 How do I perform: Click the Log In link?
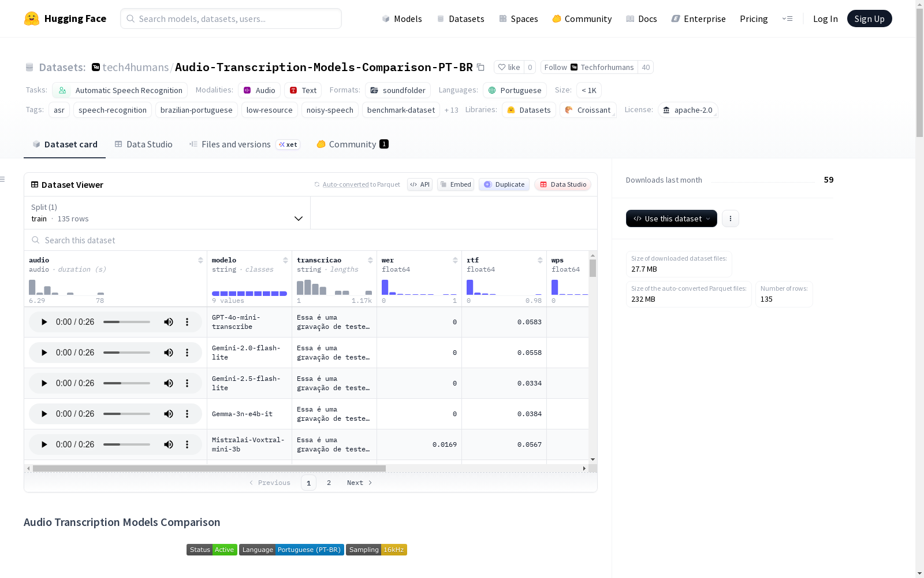click(825, 18)
